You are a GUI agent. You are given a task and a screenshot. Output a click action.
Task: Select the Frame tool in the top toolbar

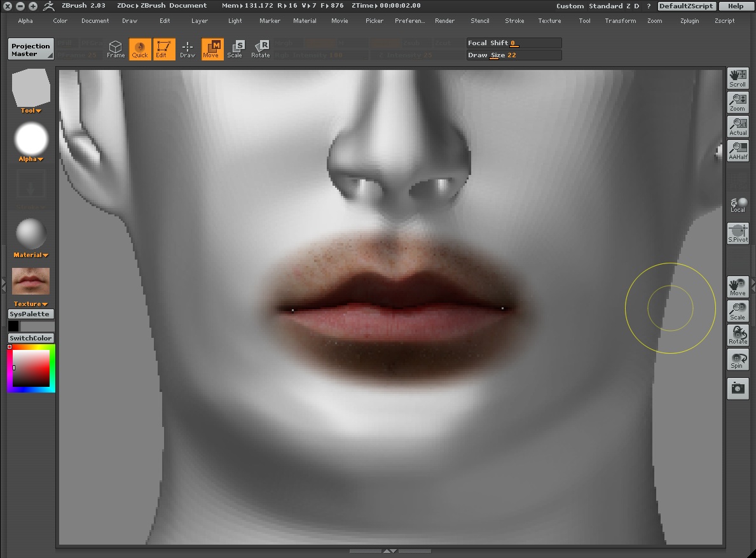point(115,48)
